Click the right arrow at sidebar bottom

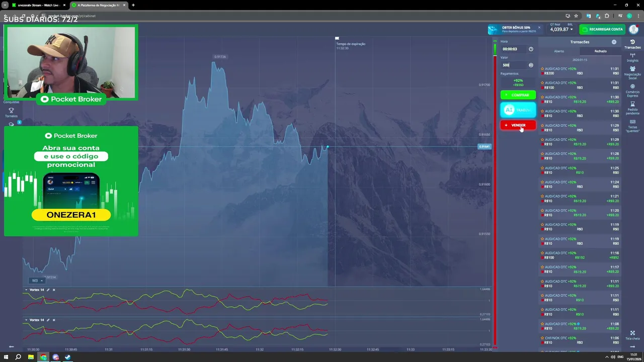pos(632,346)
